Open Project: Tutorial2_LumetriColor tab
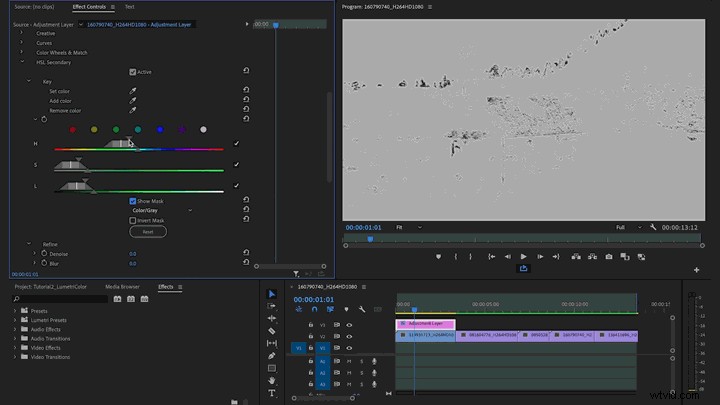 coord(51,287)
